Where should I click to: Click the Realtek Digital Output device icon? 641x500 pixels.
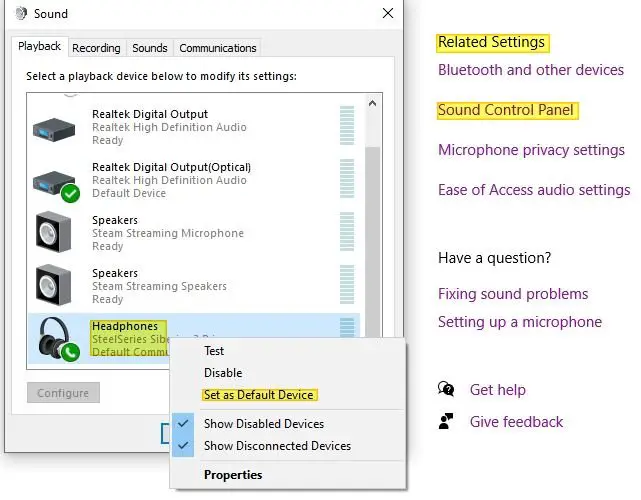(x=53, y=127)
